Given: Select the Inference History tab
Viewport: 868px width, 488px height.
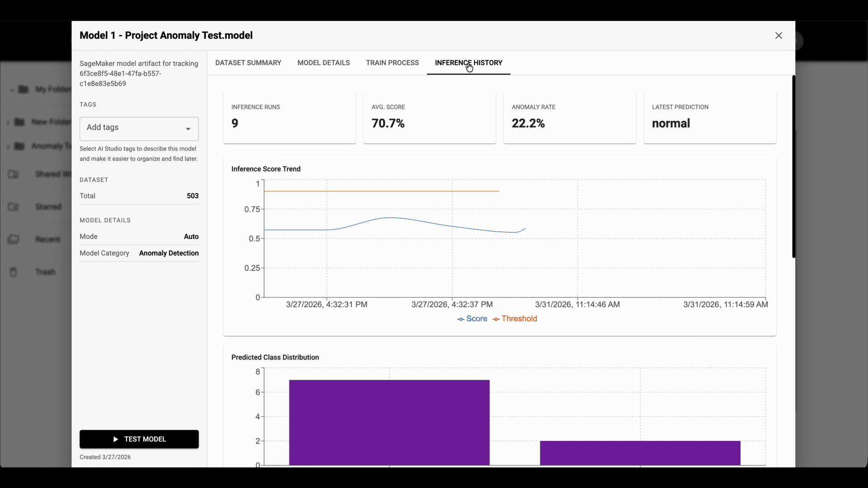Looking at the screenshot, I should click(x=468, y=63).
